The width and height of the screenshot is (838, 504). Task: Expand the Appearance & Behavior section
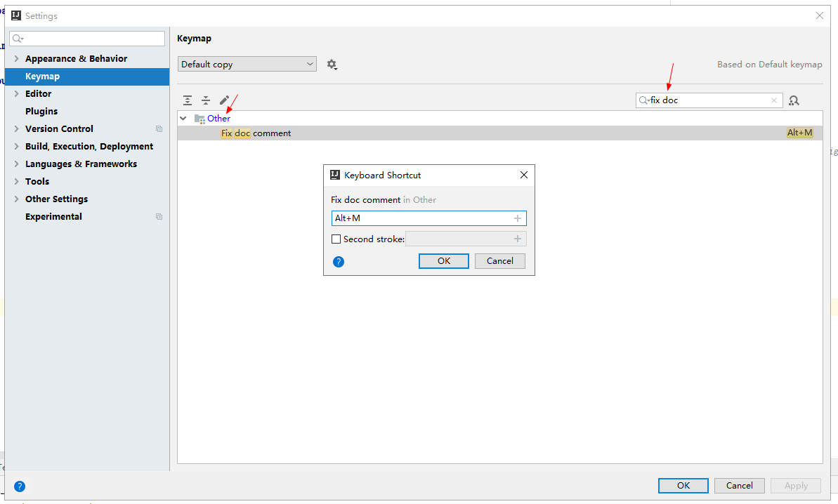(x=15, y=58)
